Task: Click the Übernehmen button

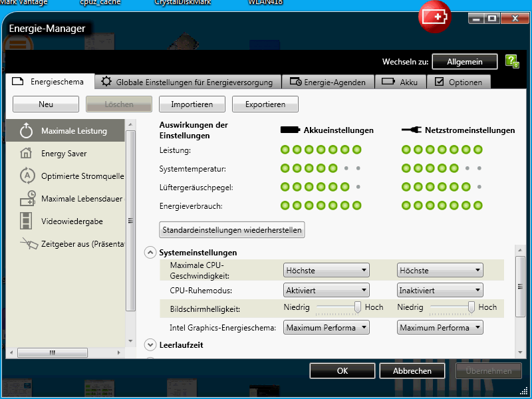Action: (489, 371)
